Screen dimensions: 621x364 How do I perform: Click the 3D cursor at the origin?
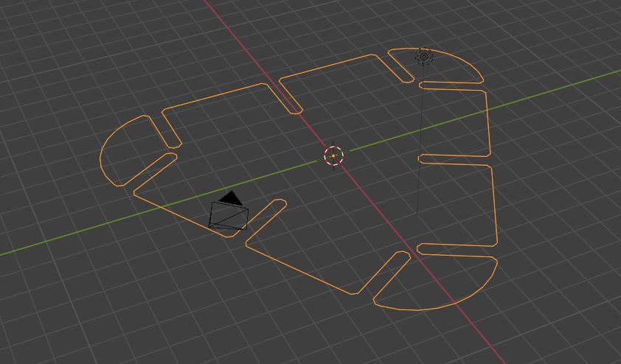point(333,156)
